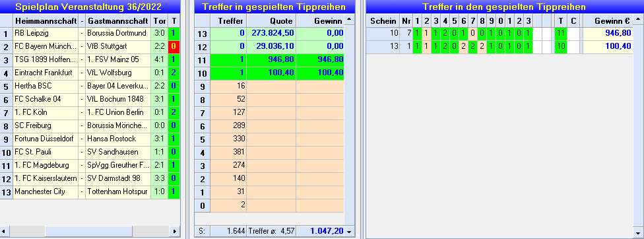Screen dimensions: 644x239
Task: Click Tottenham Hotspur cell
Action: [x=118, y=191]
